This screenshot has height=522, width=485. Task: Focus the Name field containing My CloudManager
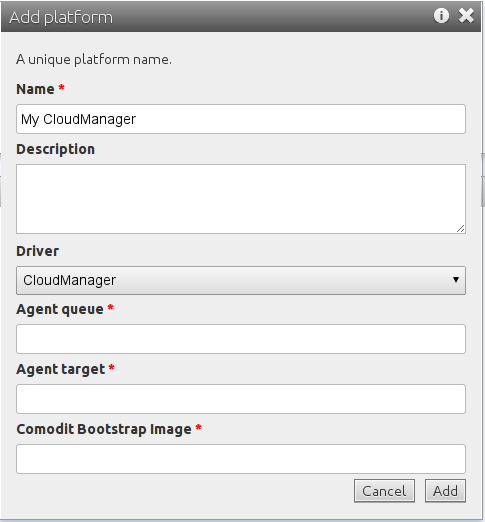[x=241, y=119]
